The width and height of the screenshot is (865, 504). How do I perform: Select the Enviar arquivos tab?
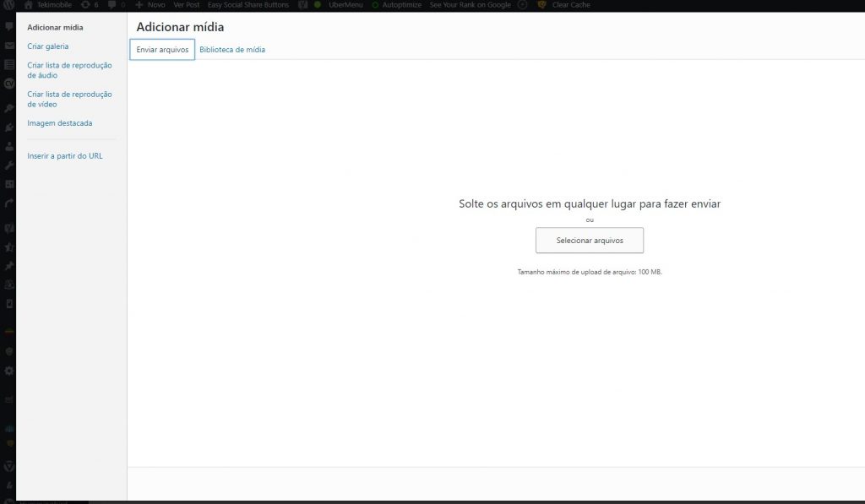161,49
